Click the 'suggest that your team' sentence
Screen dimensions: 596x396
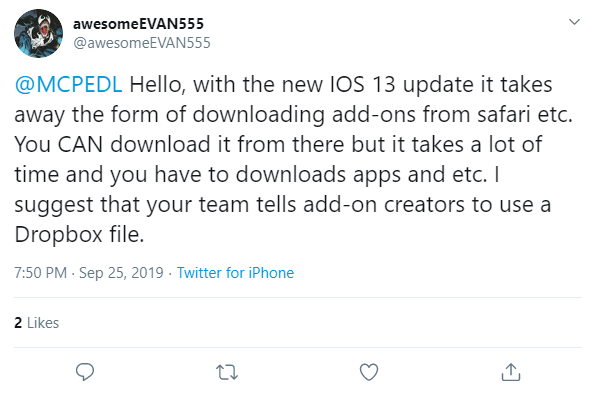pyautogui.click(x=283, y=204)
